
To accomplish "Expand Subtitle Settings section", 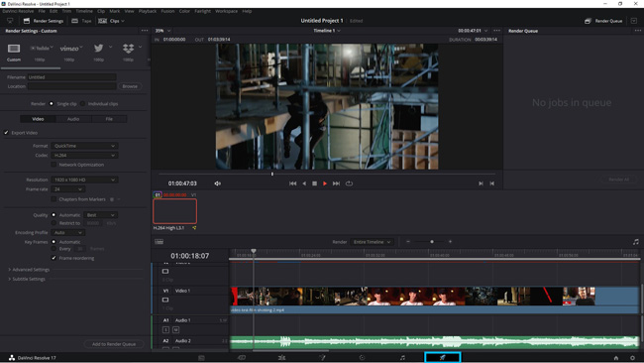I will (x=27, y=279).
